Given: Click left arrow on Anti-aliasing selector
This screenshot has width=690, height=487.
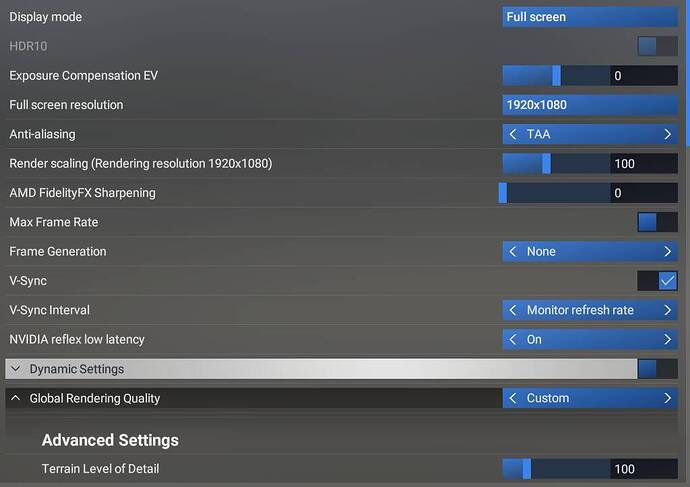Looking at the screenshot, I should coord(514,134).
